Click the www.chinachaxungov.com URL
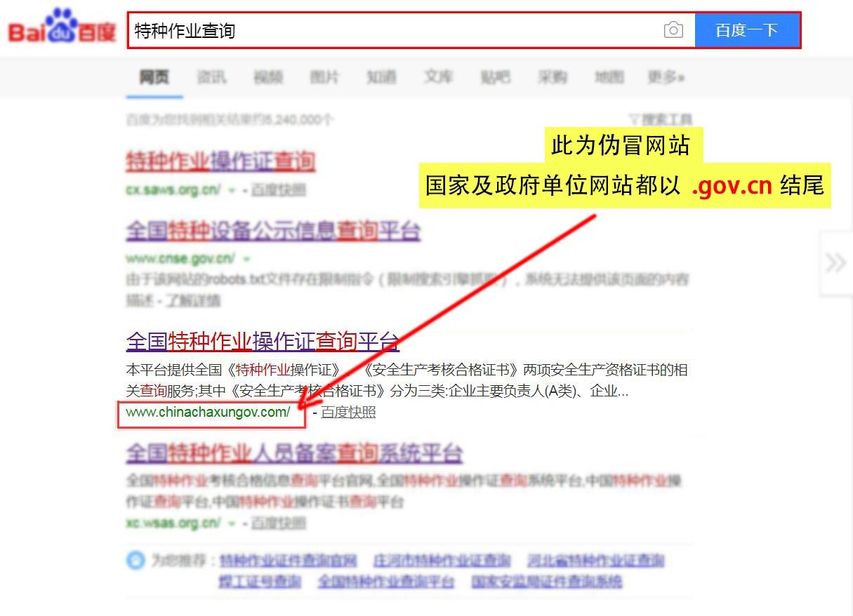The image size is (853, 616). pyautogui.click(x=209, y=413)
